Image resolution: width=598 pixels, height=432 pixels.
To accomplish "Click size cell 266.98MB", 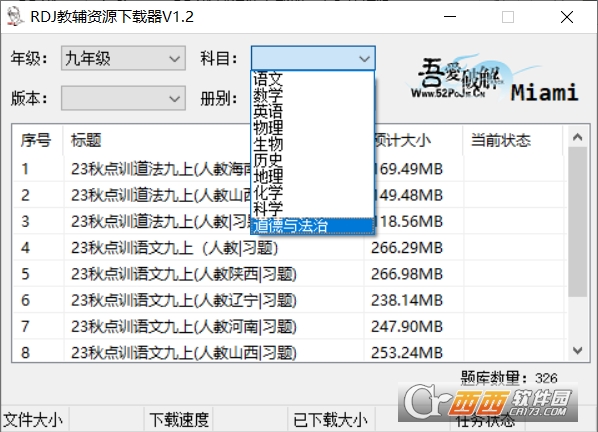I will point(407,274).
